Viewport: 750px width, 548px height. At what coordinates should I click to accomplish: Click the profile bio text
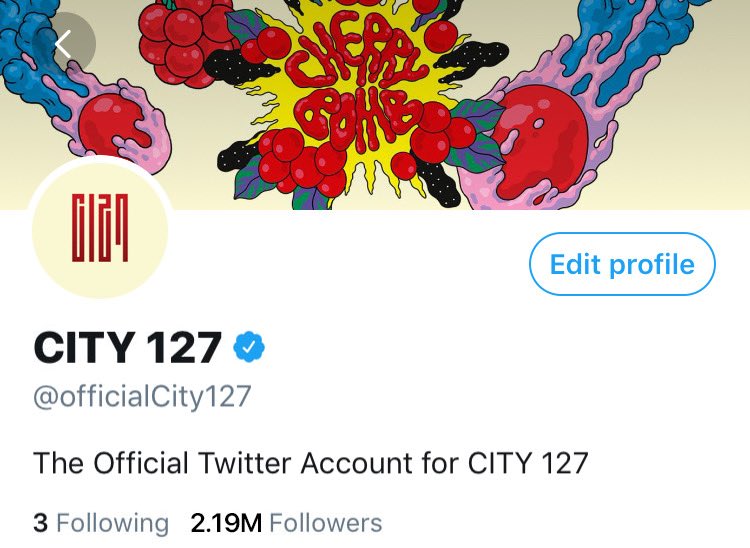pyautogui.click(x=310, y=463)
